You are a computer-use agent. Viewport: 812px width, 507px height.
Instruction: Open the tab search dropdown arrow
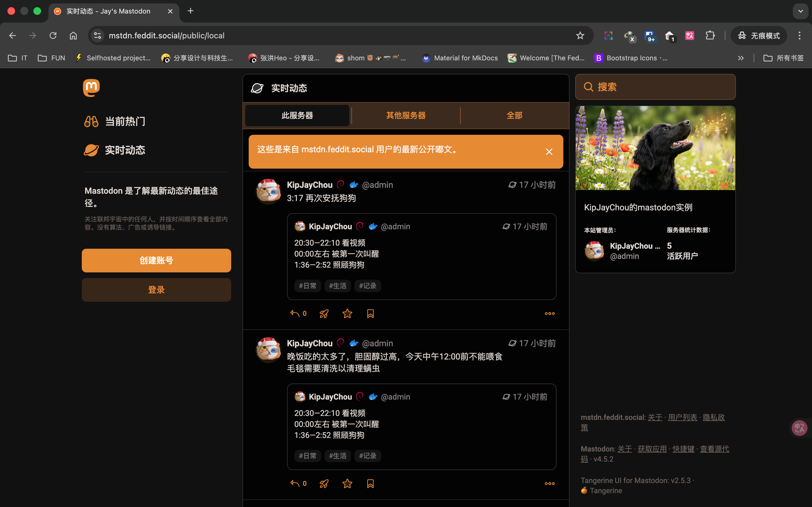(800, 11)
